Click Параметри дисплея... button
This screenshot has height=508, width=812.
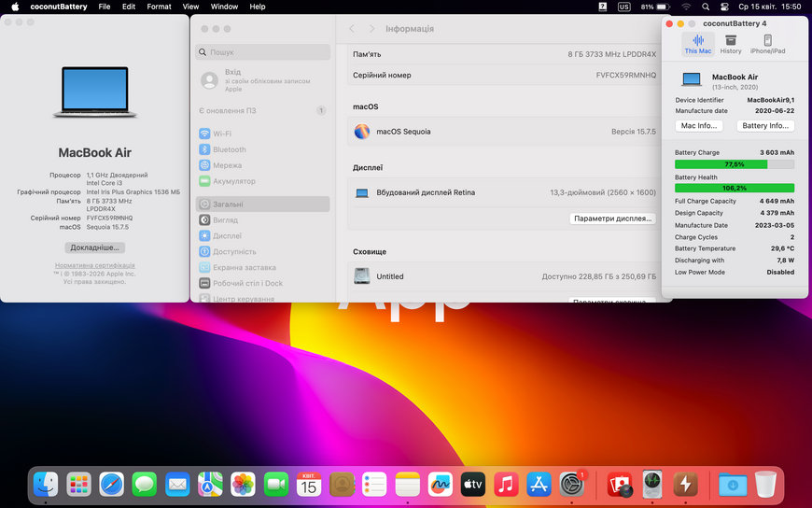pyautogui.click(x=612, y=219)
